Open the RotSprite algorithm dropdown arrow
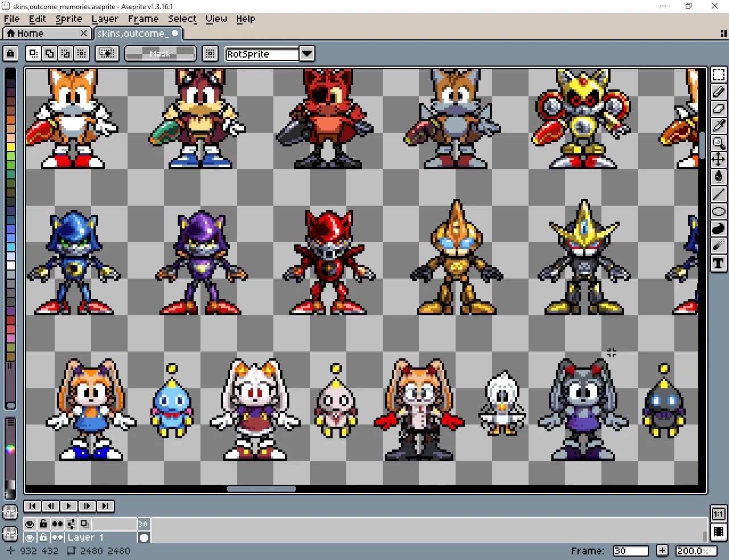Viewport: 729px width, 560px height. pos(307,54)
